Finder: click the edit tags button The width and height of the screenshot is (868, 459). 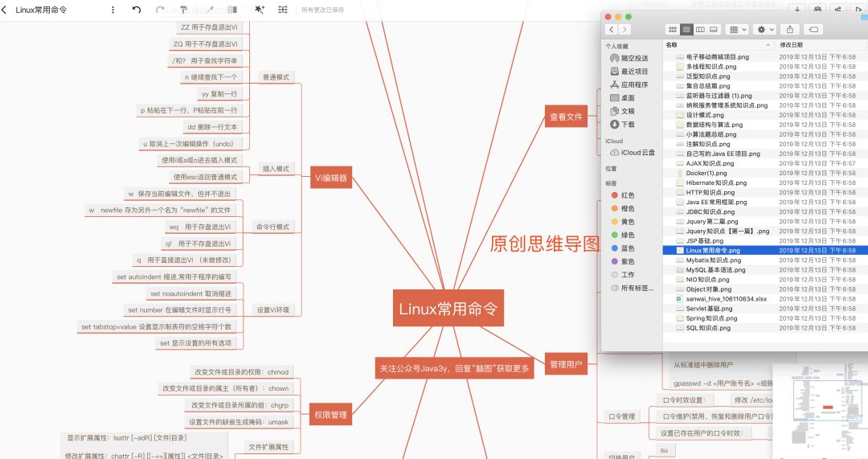coord(813,30)
